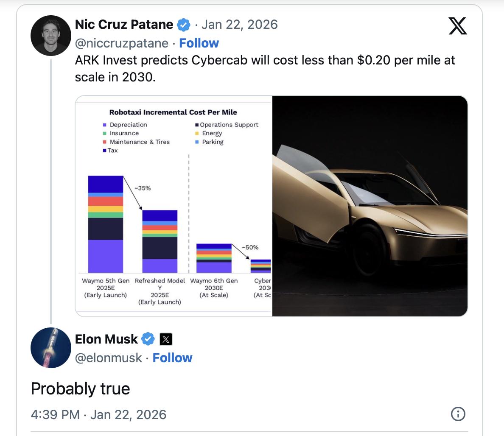Open the @niccruzpatane handle link
Viewport: 504px width, 436px height.
coord(121,43)
